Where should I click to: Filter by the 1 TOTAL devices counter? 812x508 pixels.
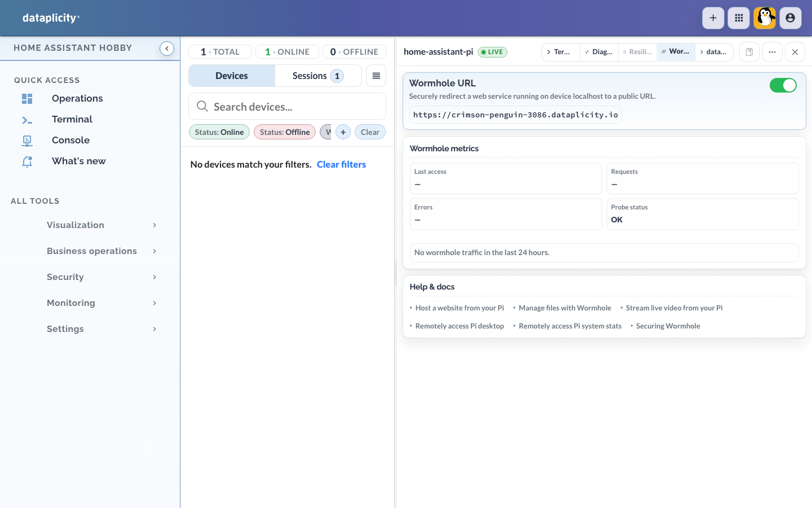pos(220,52)
